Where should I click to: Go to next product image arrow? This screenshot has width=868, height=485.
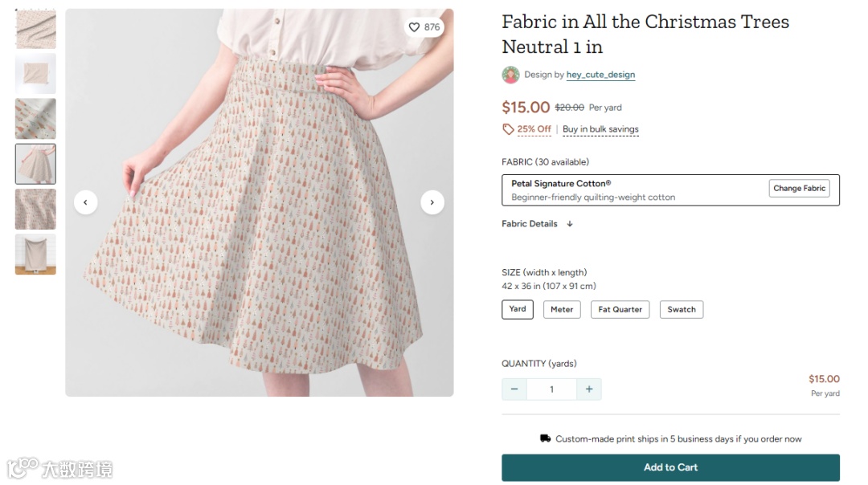(432, 202)
